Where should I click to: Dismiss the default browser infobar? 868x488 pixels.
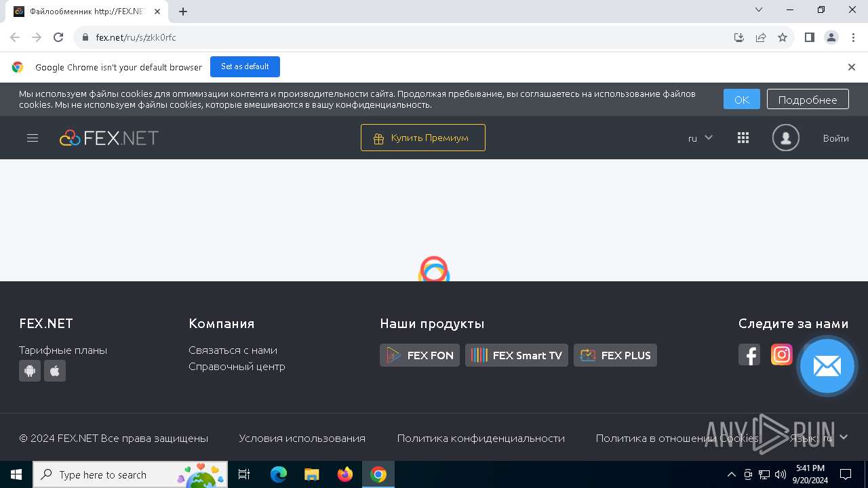click(x=852, y=67)
